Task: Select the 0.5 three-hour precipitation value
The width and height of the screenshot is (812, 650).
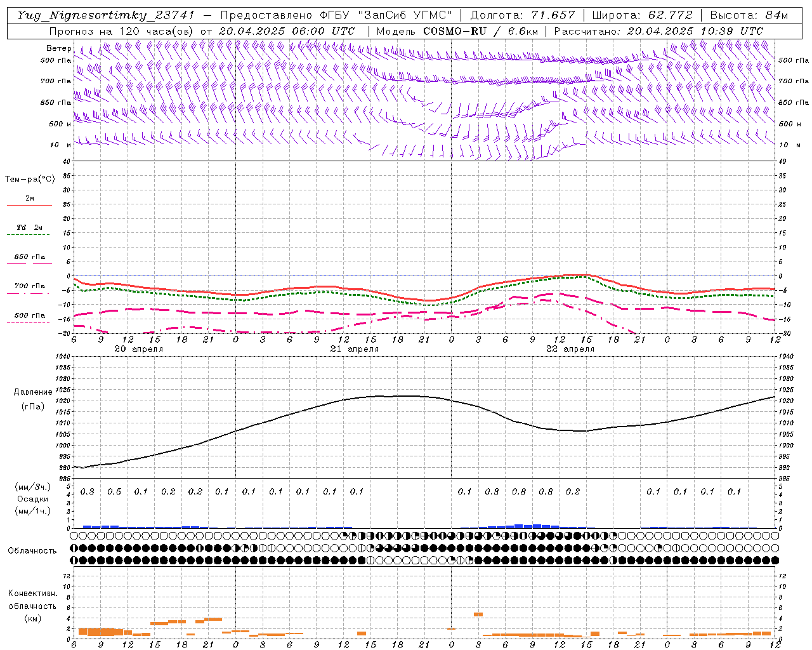Action: (x=114, y=492)
